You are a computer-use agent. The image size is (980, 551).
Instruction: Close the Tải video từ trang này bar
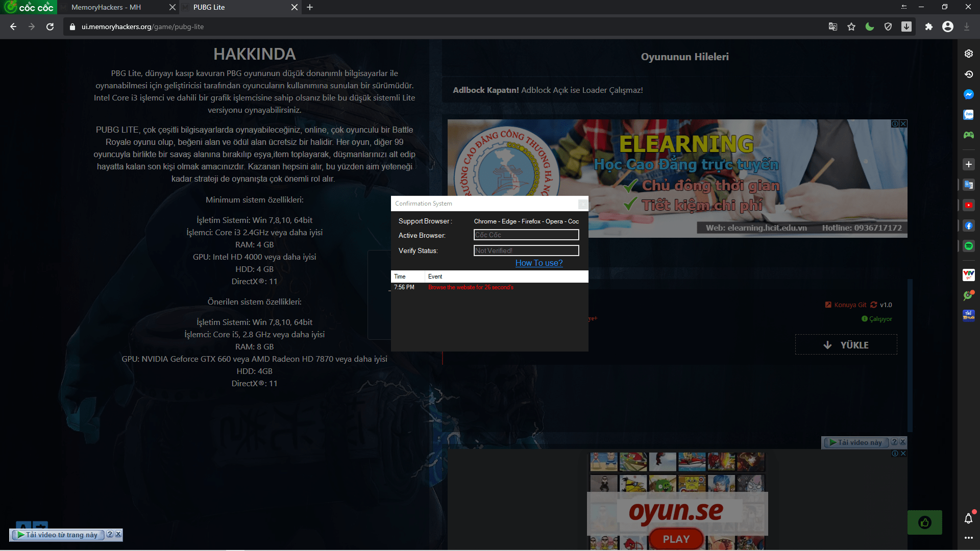point(118,534)
